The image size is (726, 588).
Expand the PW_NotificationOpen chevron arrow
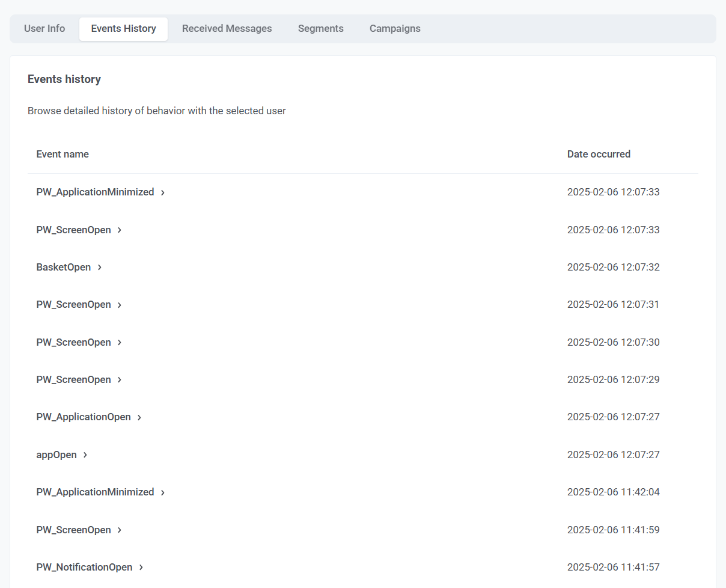[x=141, y=568]
